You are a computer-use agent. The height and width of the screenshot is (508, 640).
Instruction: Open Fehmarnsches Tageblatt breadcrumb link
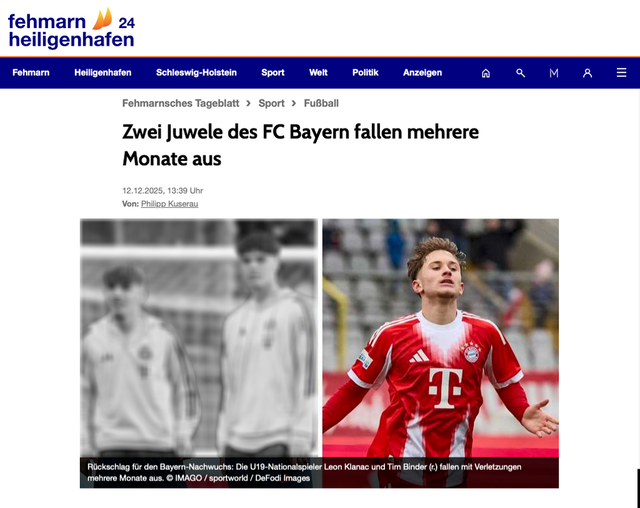pos(181,103)
